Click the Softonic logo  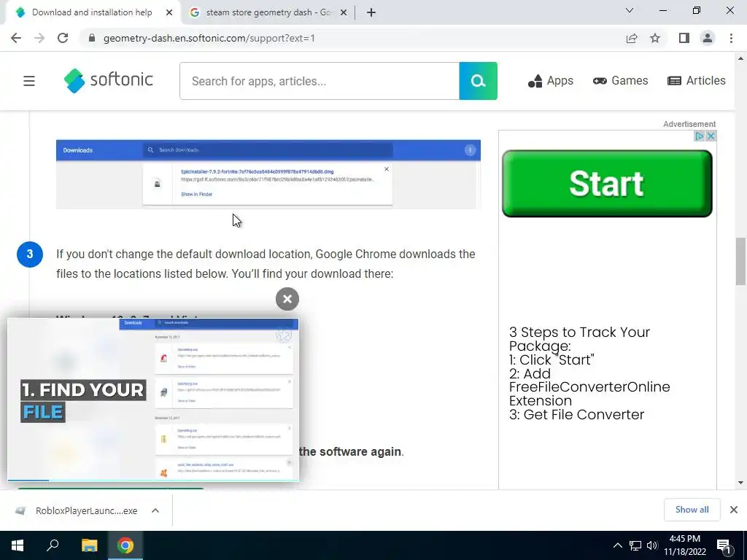(109, 80)
